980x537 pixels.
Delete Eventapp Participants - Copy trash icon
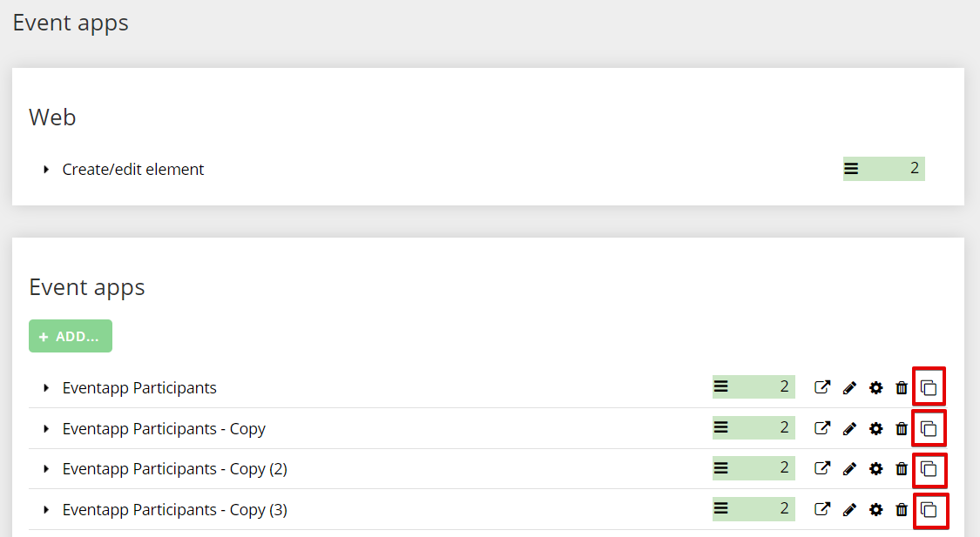902,429
